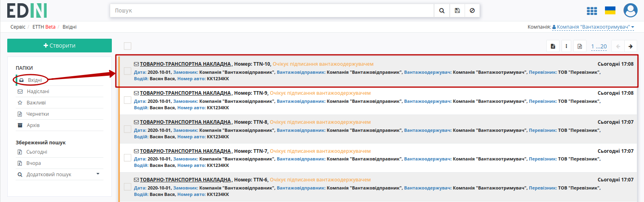Save the search with floppy icon
This screenshot has height=202, width=644.
coord(457,10)
